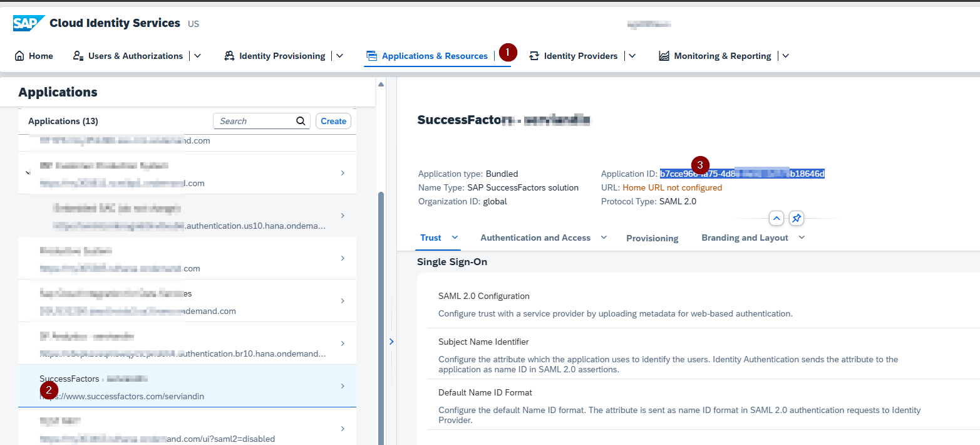Click the Protocol Type: SAML 2.0 text

[649, 201]
